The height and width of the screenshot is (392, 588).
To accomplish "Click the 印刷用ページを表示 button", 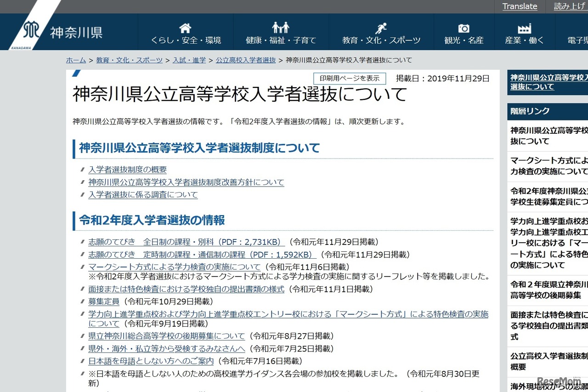I will [350, 78].
